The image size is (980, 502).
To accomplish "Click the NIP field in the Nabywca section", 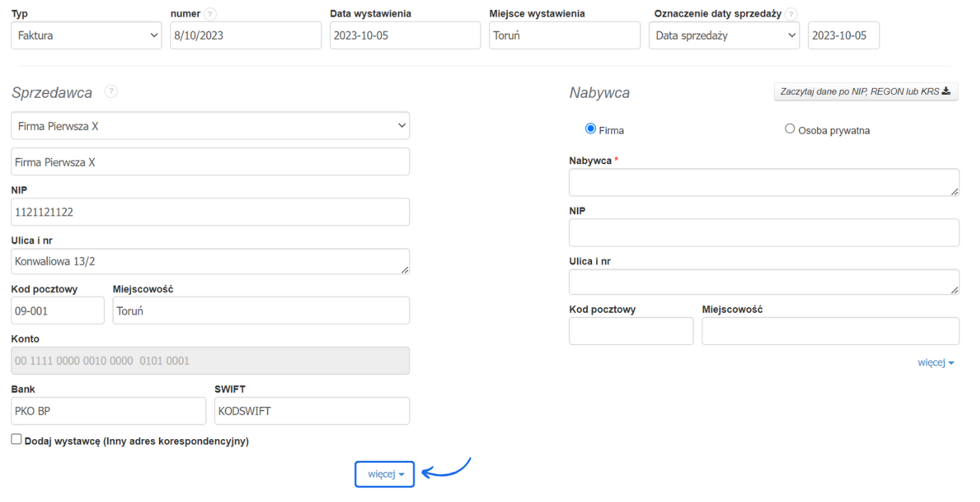I will tap(764, 232).
